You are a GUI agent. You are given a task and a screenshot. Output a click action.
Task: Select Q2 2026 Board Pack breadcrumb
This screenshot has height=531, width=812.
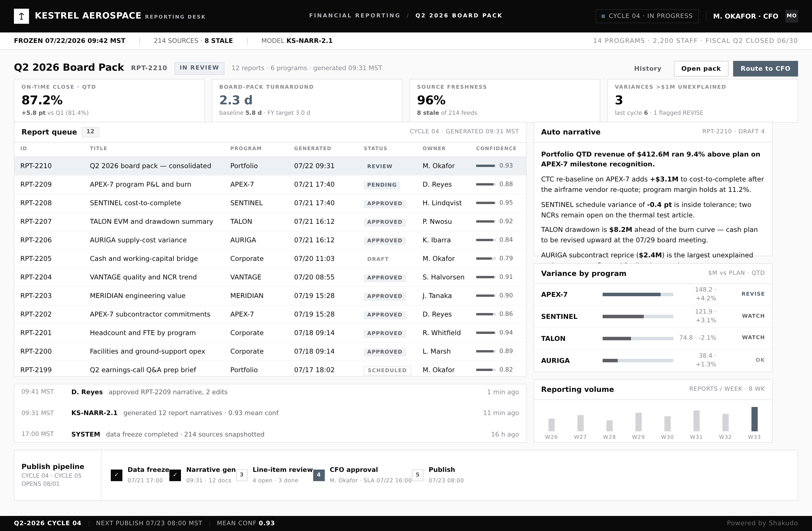458,16
